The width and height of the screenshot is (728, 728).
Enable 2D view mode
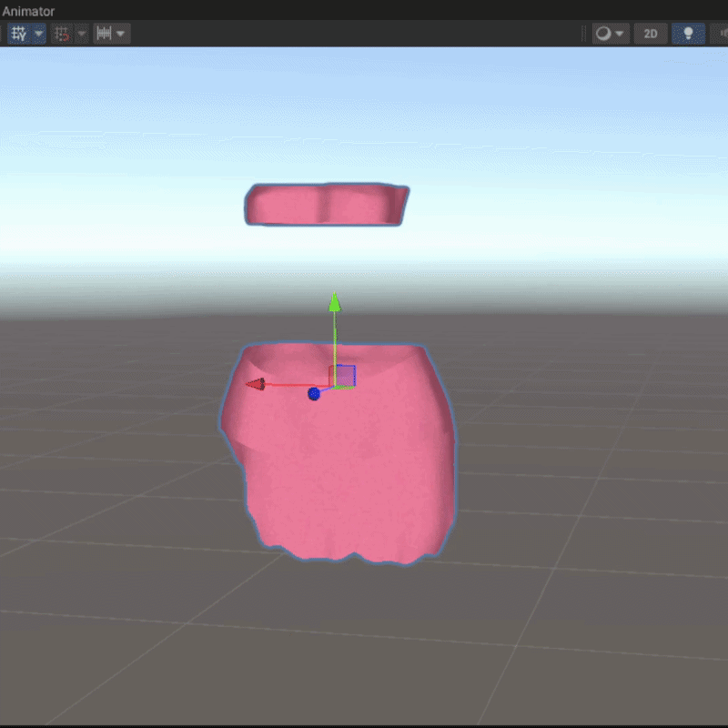pyautogui.click(x=651, y=34)
